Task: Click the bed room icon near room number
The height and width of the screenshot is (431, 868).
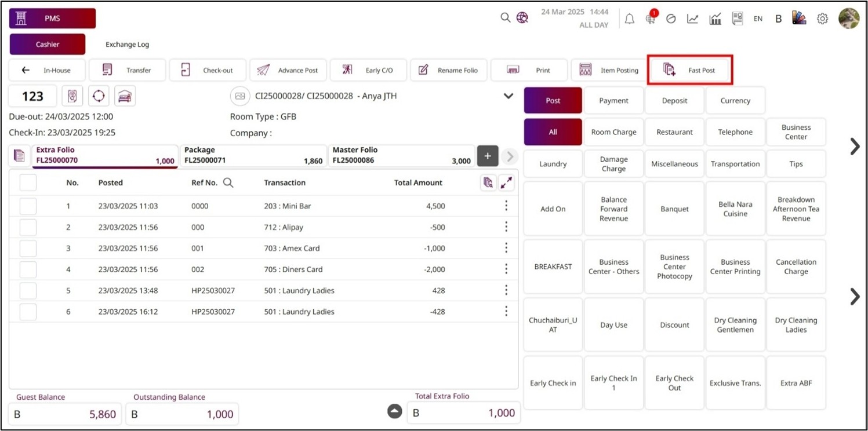Action: click(125, 96)
